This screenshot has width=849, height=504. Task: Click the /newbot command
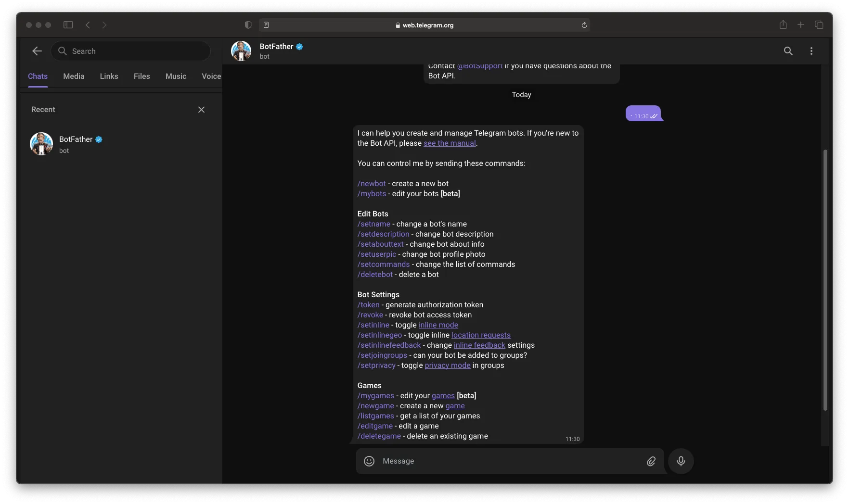point(372,184)
